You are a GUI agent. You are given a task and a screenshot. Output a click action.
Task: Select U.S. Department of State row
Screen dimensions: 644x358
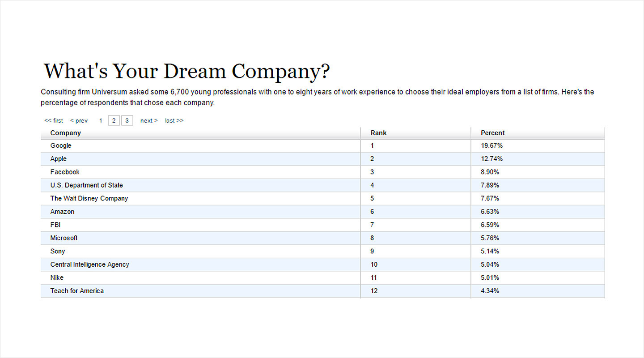tap(86, 185)
